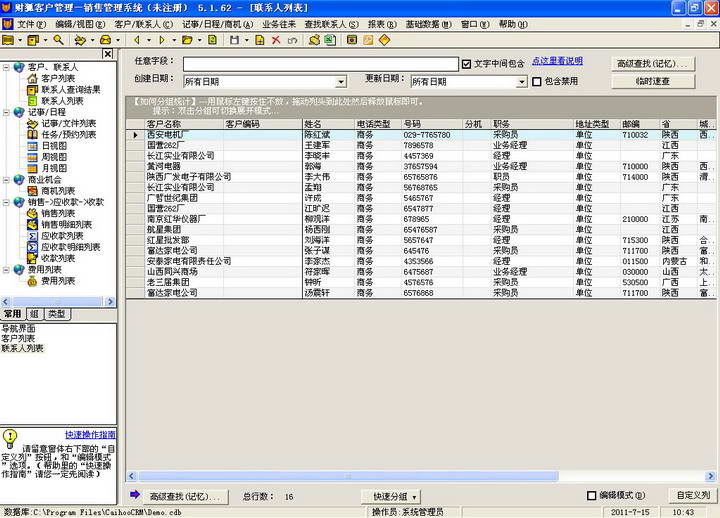
Task: Click the yellow left arrow back icon
Action: [136, 40]
